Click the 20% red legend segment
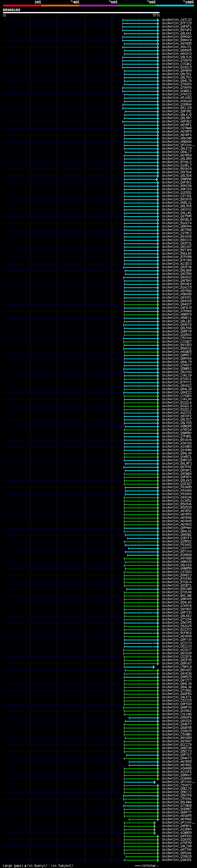197x868 pixels. [x=22, y=6]
